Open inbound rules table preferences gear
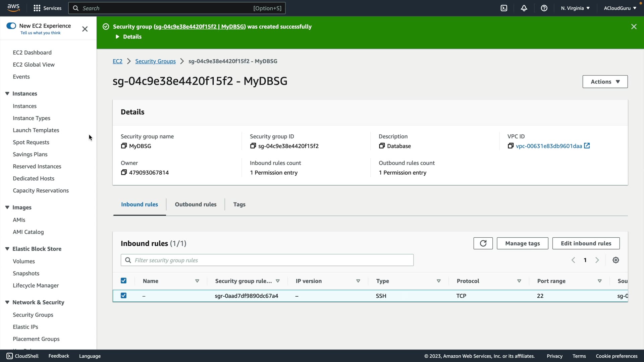Image resolution: width=644 pixels, height=362 pixels. pos(616,260)
